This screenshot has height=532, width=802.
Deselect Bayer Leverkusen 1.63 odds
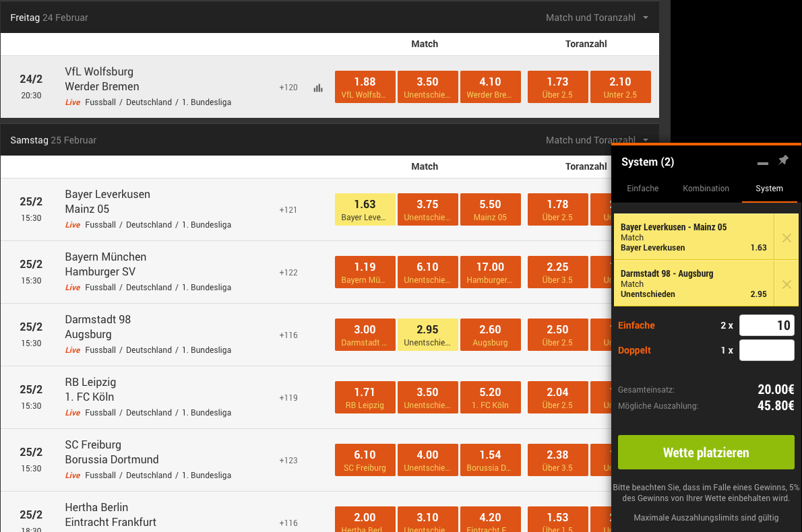click(x=365, y=209)
